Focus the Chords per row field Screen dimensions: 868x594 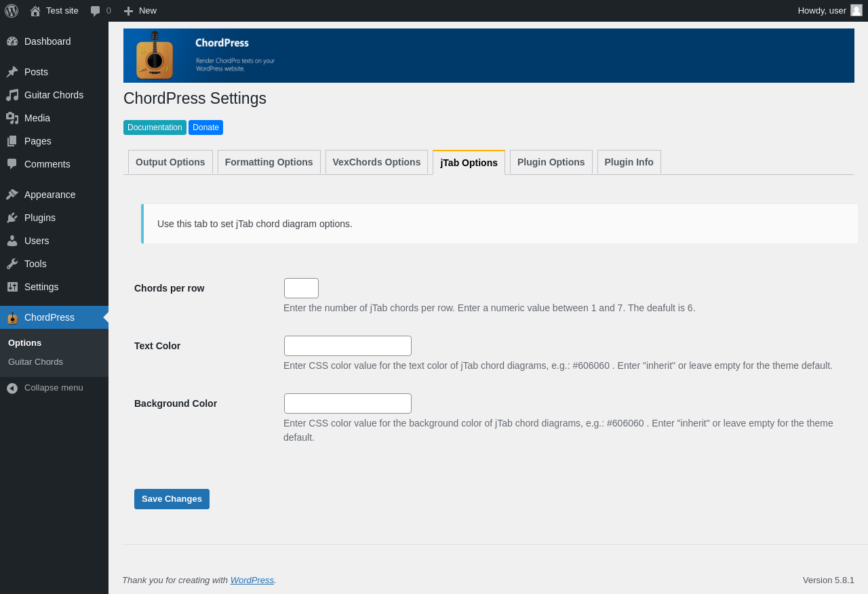pyautogui.click(x=301, y=288)
